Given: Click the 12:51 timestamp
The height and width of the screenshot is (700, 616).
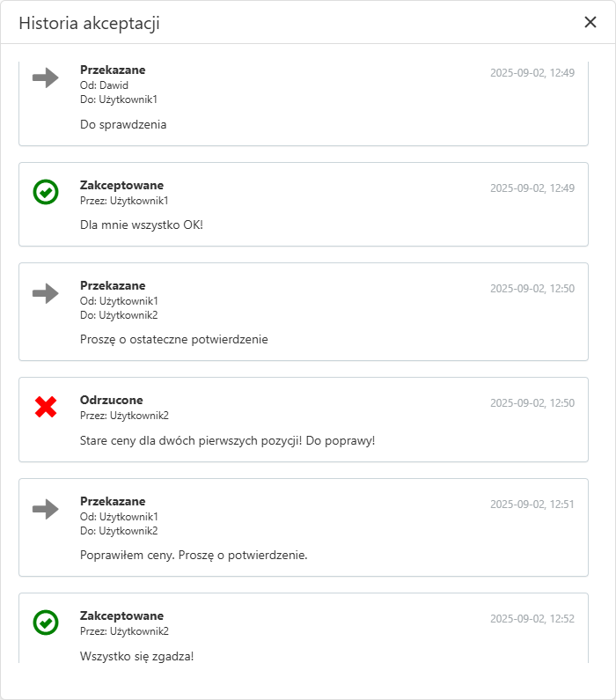Looking at the screenshot, I should [532, 505].
